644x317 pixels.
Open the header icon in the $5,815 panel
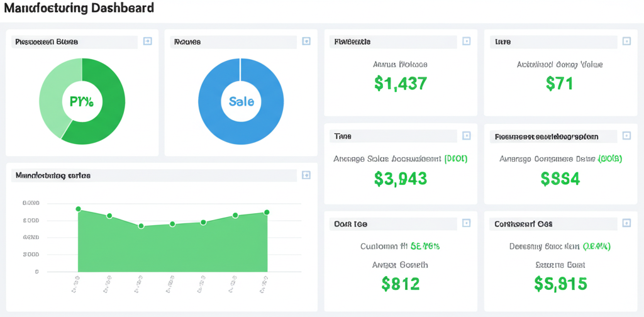(626, 223)
